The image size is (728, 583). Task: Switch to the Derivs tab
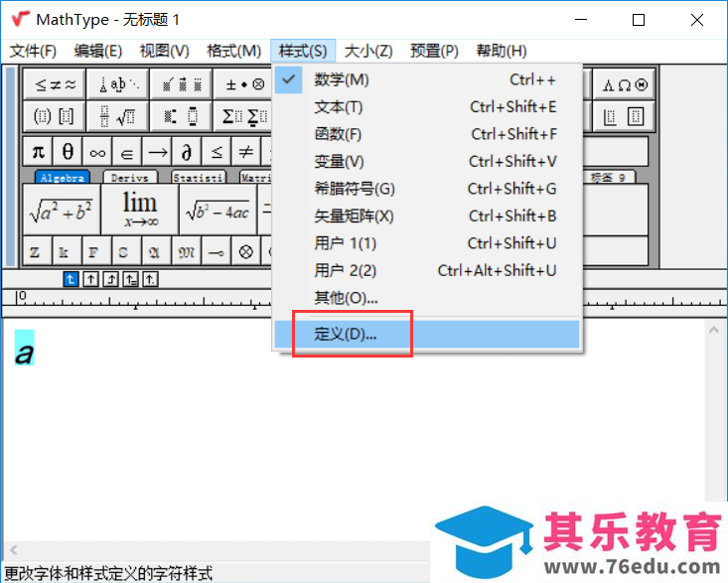click(x=130, y=178)
